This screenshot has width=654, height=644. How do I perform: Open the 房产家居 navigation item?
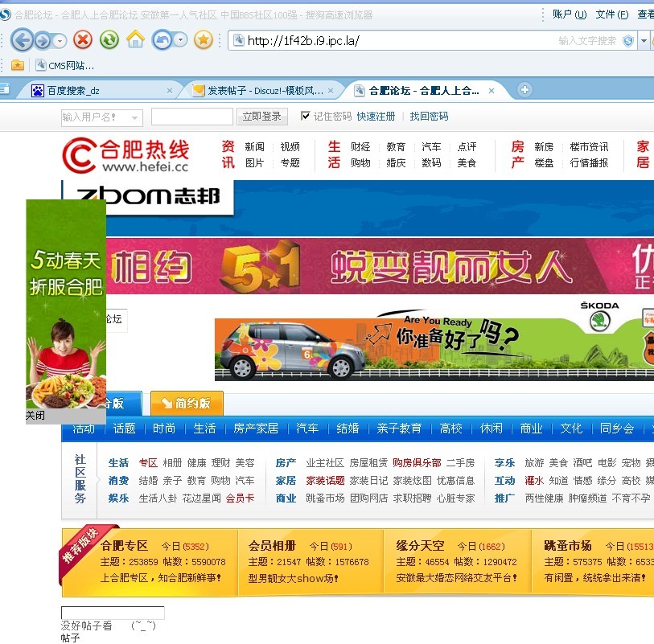tap(256, 428)
